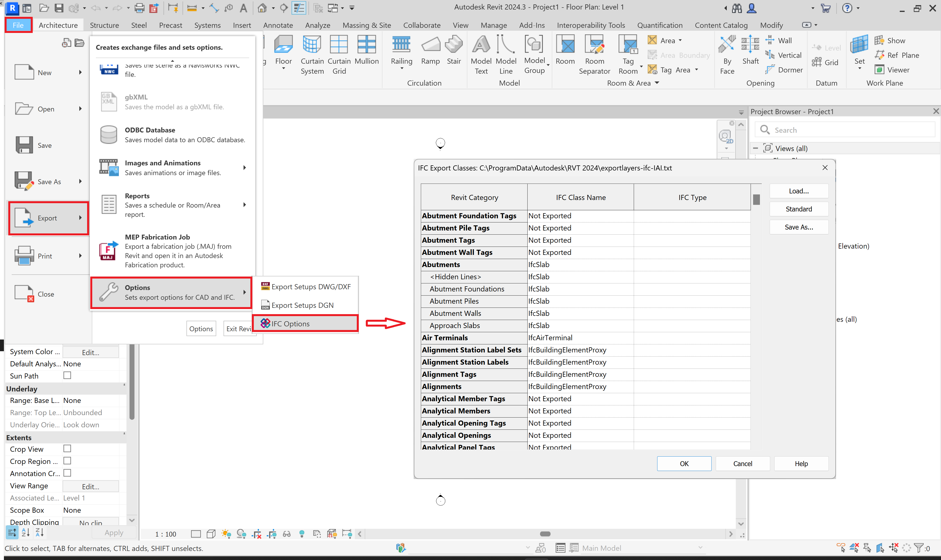Open the Area tool dropdown arrow
Screen dimensions: 941x560
point(680,40)
